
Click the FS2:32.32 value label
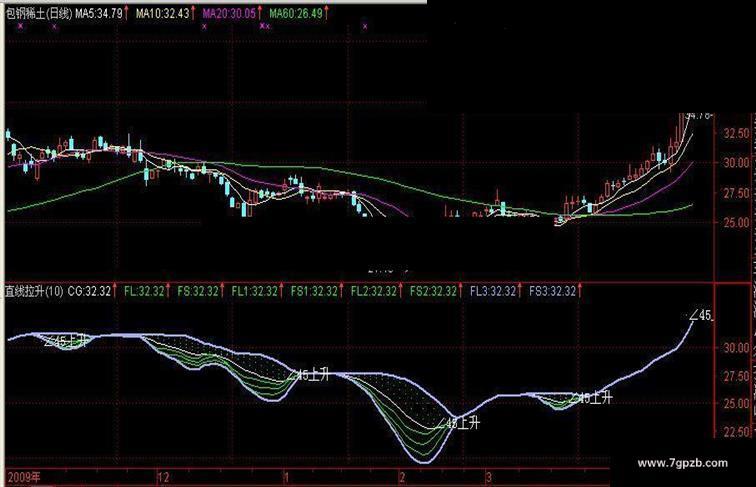click(433, 291)
